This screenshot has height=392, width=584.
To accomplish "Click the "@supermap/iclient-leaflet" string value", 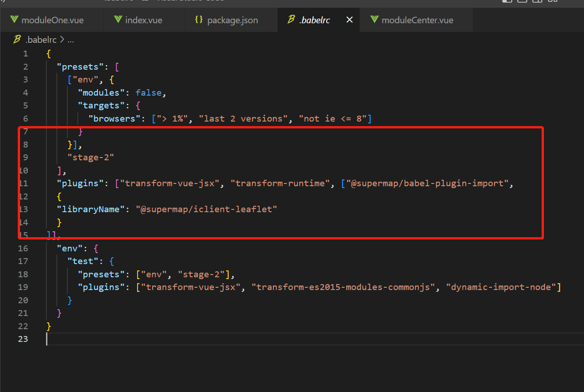I will (206, 209).
